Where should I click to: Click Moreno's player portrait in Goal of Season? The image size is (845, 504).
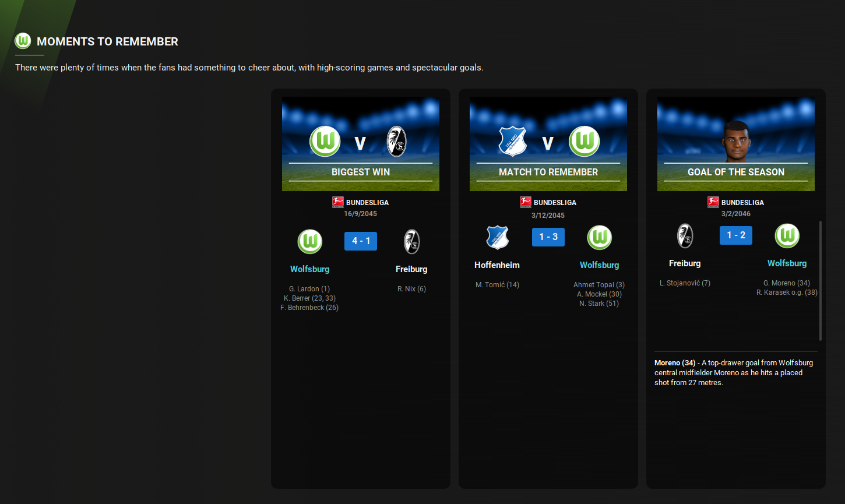(x=736, y=141)
